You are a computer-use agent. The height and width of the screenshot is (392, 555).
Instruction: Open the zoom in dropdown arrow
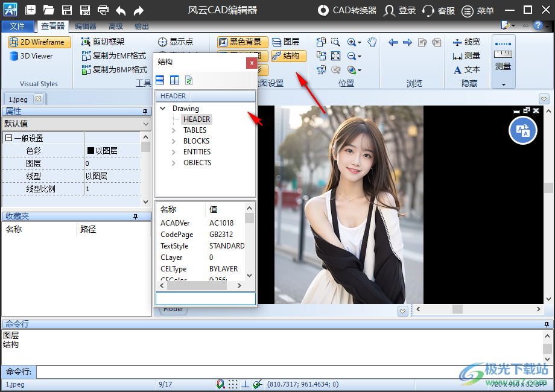(x=360, y=42)
